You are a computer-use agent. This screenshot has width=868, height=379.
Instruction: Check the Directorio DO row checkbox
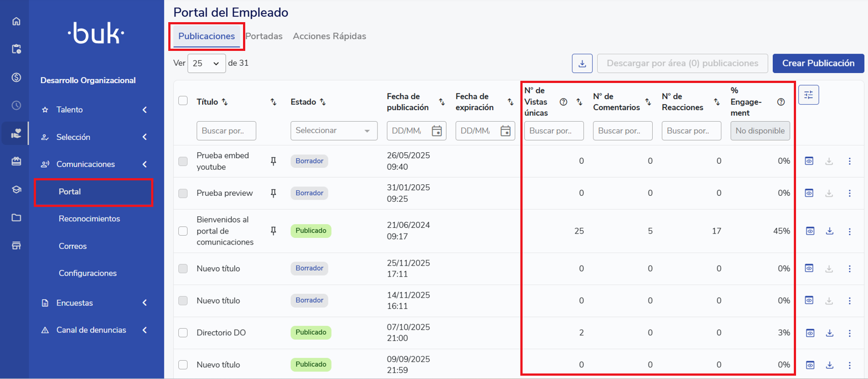pyautogui.click(x=183, y=333)
